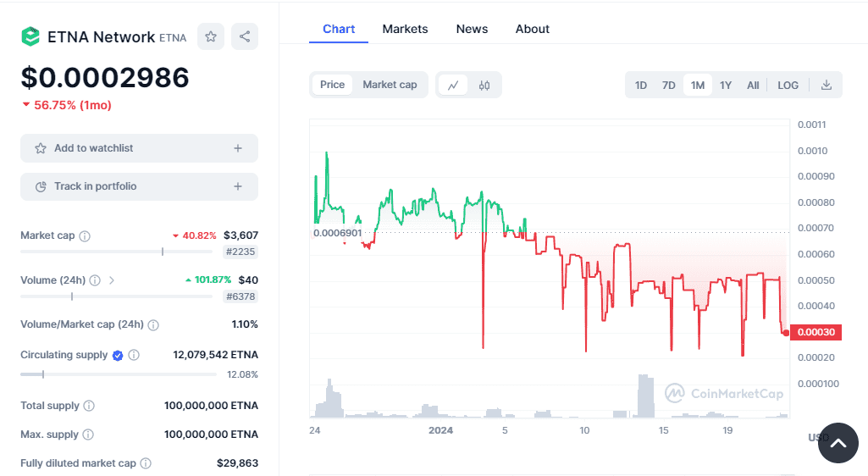The height and width of the screenshot is (476, 868).
Task: Toggle LOG scale on chart
Action: [x=788, y=86]
